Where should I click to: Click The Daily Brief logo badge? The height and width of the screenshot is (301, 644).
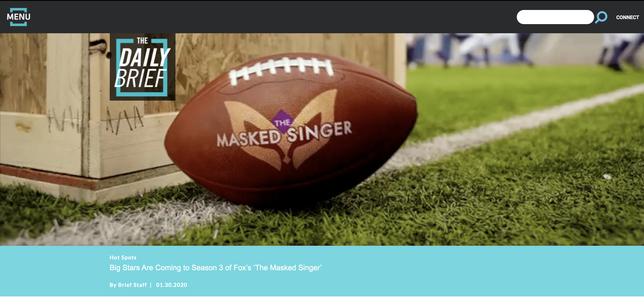(143, 67)
